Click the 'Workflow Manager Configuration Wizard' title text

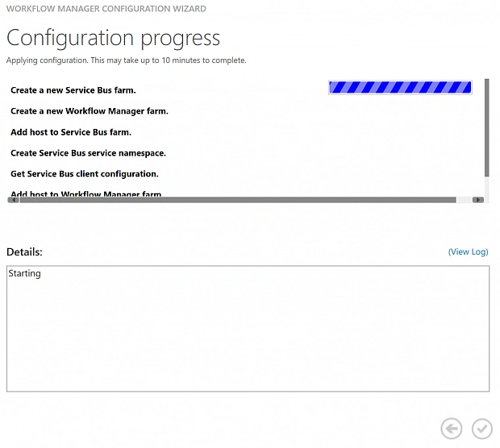[x=106, y=9]
